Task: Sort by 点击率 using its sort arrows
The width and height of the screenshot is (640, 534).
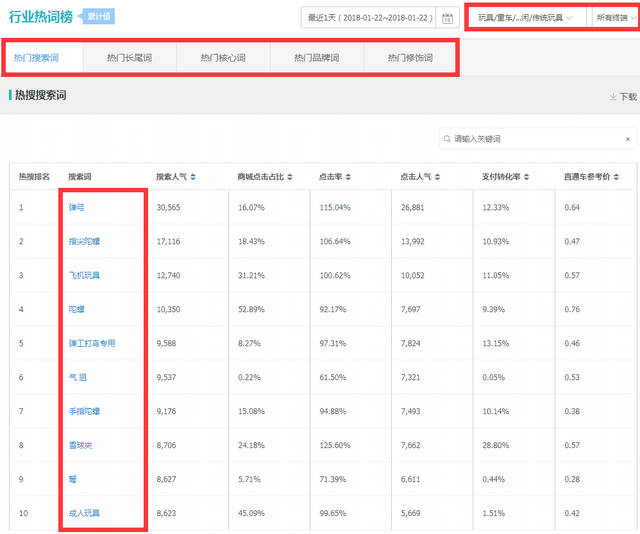Action: point(348,177)
